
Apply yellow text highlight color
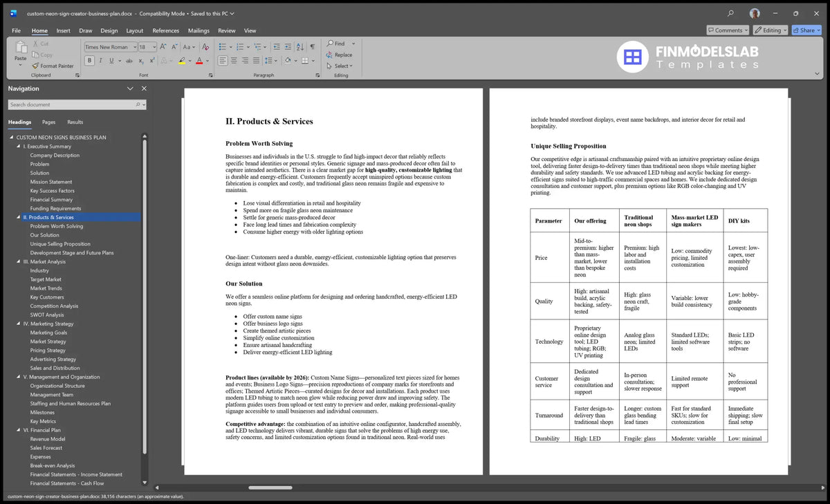pyautogui.click(x=182, y=61)
